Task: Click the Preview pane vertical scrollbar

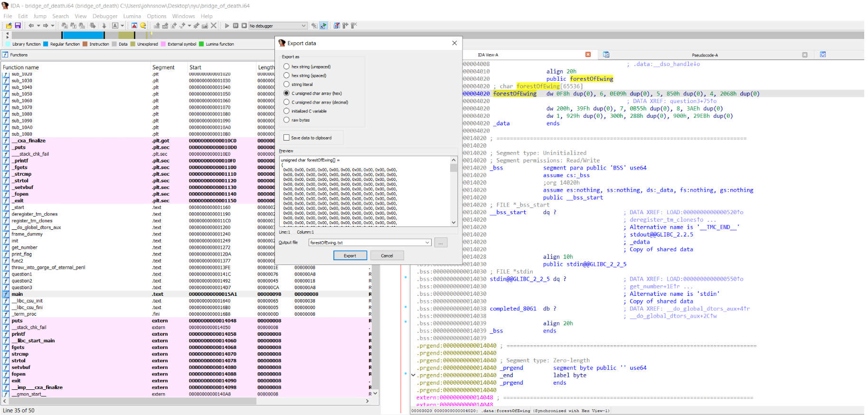Action: (x=453, y=192)
